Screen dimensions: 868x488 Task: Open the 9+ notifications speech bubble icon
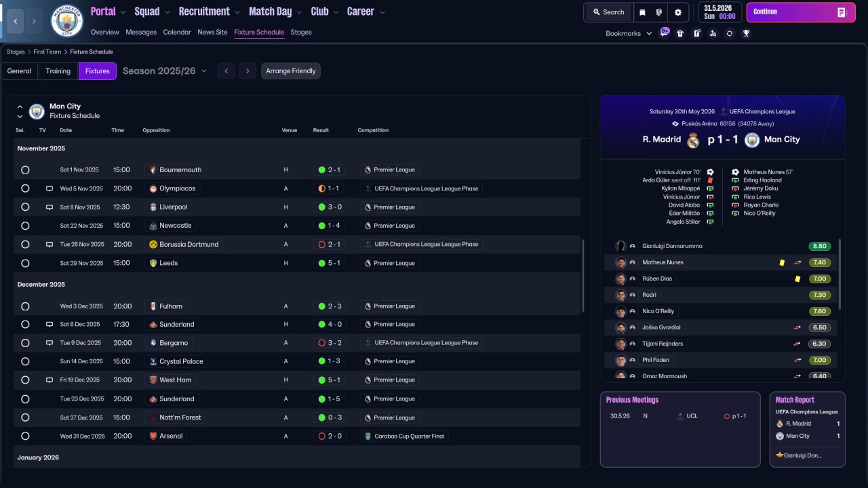[x=665, y=32]
